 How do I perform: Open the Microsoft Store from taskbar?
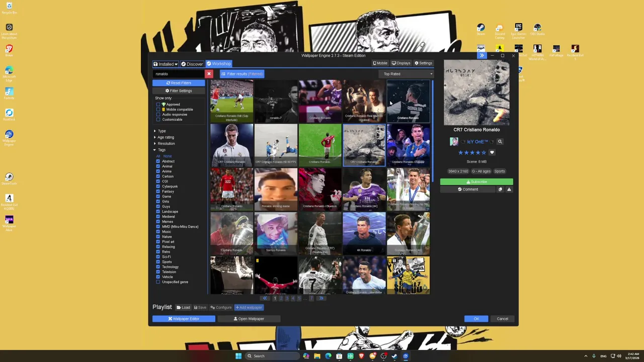(339, 356)
